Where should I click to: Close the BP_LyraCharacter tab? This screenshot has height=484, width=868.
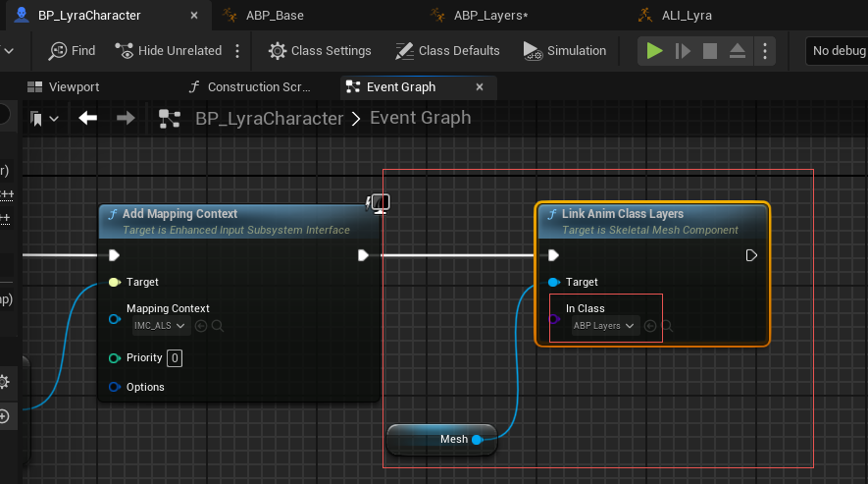click(194, 16)
